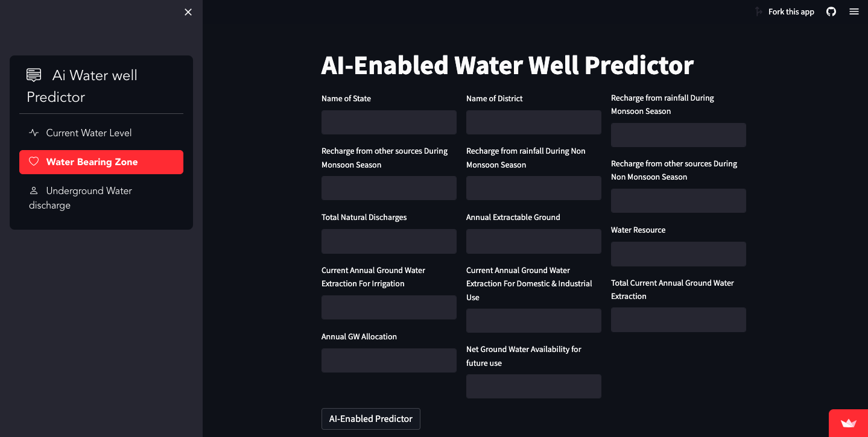Open the hamburger menu in the top right
Viewport: 868px width, 437px height.
[x=854, y=11]
